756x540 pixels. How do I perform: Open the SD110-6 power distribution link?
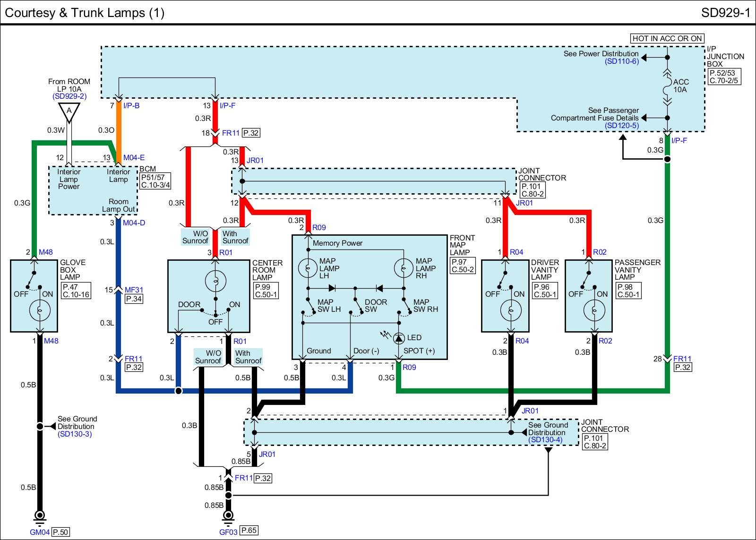[x=622, y=61]
